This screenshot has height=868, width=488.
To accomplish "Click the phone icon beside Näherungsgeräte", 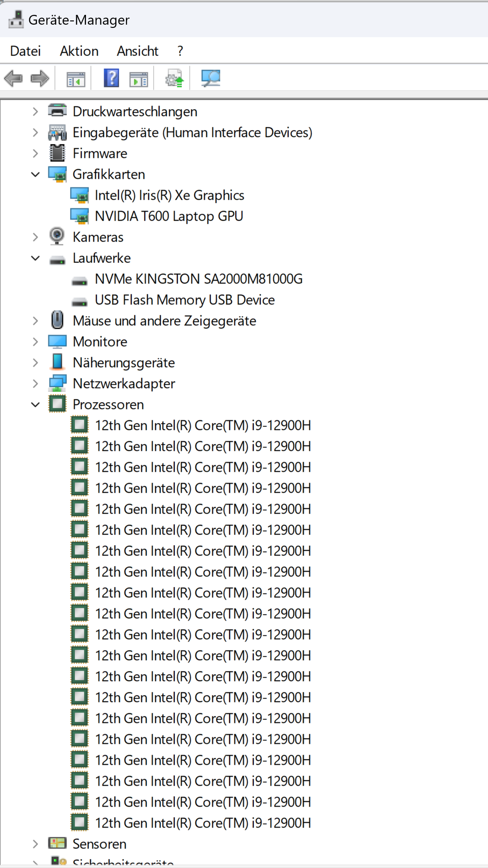I will pyautogui.click(x=58, y=362).
